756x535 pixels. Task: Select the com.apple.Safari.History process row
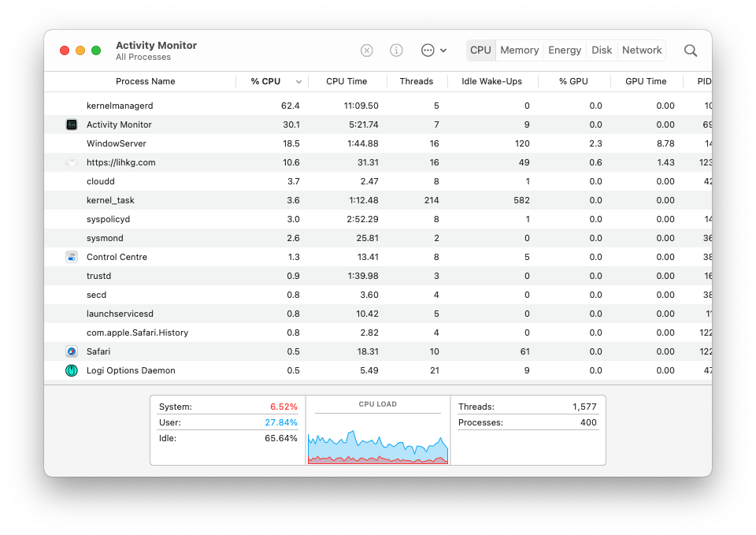click(378, 333)
